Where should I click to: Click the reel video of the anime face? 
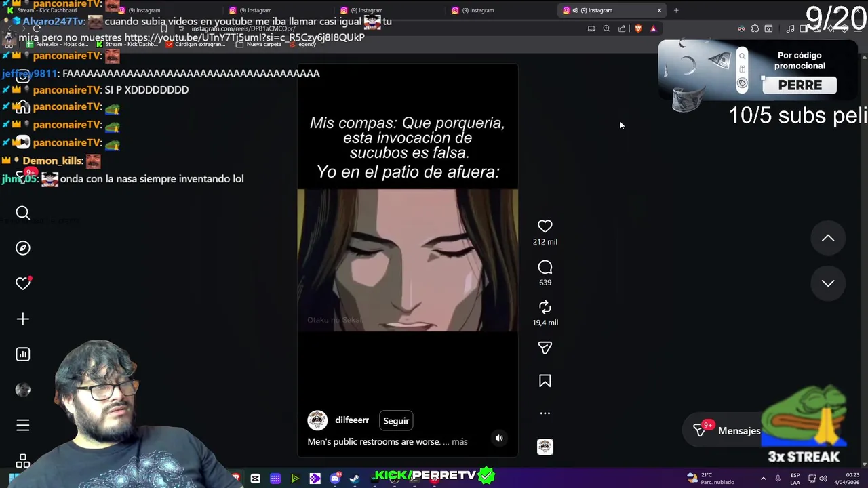point(408,260)
